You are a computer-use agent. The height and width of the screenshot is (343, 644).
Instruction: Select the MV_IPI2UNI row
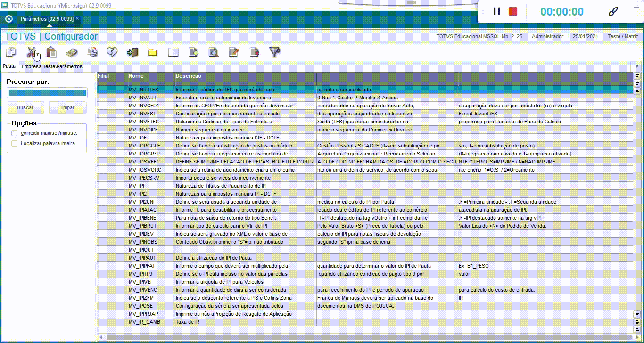click(364, 202)
